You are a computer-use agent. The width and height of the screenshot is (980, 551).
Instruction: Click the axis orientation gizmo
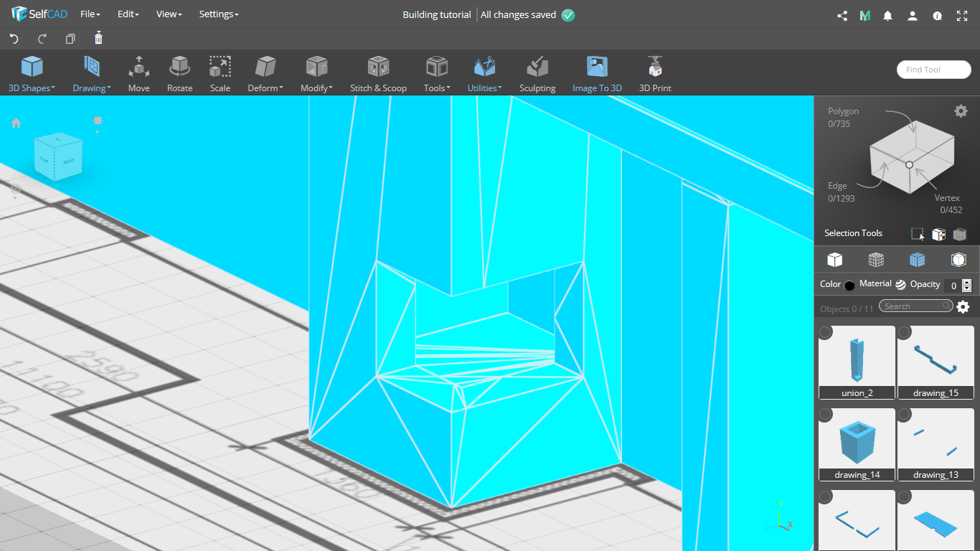click(781, 517)
